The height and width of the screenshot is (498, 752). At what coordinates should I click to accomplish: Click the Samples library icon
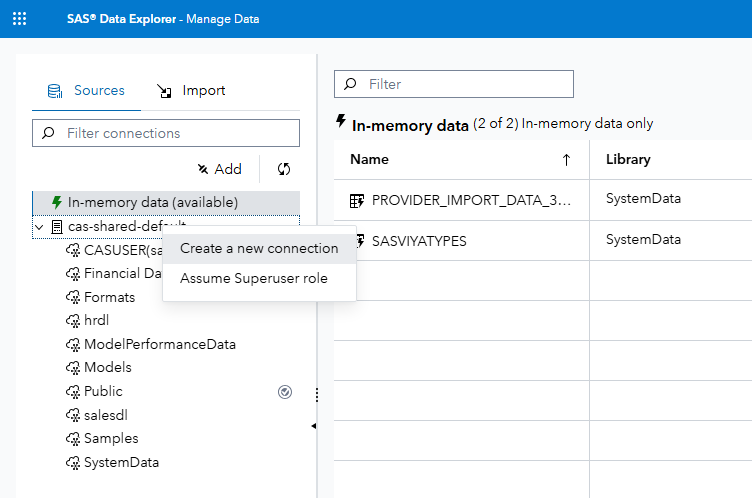pos(73,439)
